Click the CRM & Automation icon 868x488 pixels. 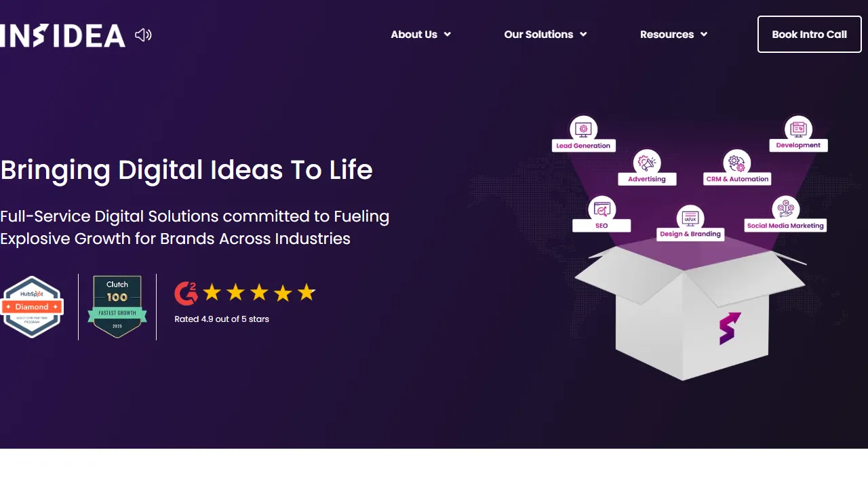(736, 163)
